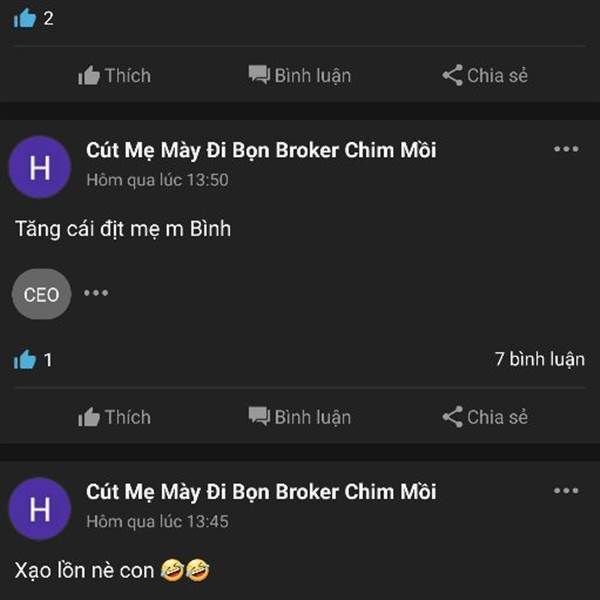Click timestamp Hôm qua lúc 13:50

click(x=157, y=180)
